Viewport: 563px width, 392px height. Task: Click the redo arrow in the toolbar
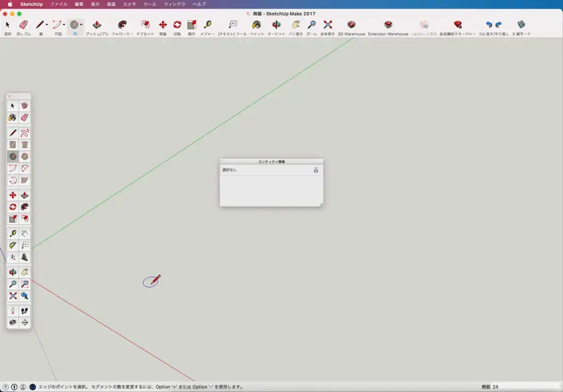(498, 25)
